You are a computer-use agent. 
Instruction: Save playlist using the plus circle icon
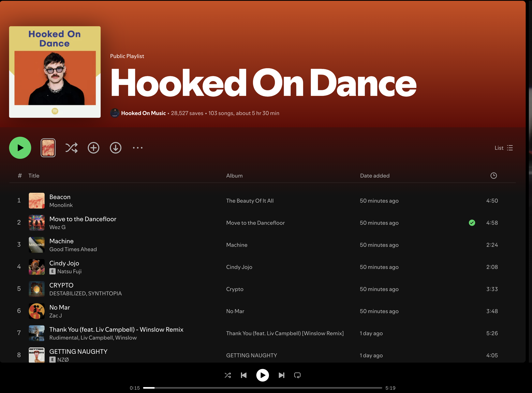coord(94,148)
